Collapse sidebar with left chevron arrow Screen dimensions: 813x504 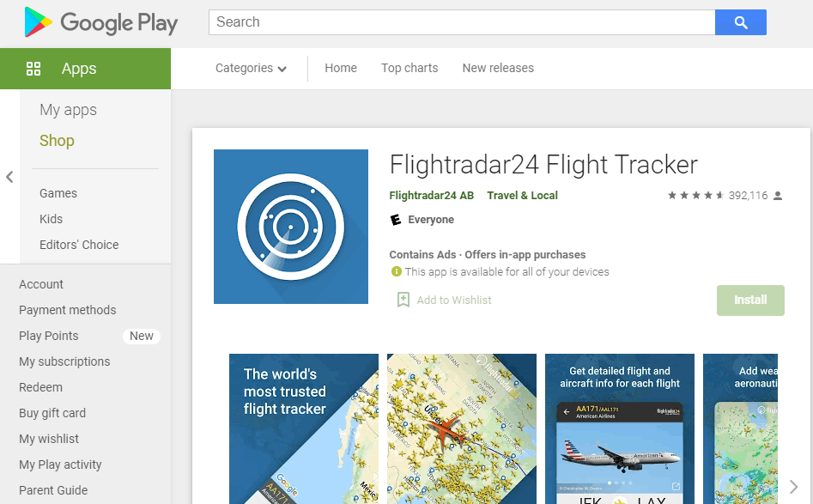[x=9, y=177]
